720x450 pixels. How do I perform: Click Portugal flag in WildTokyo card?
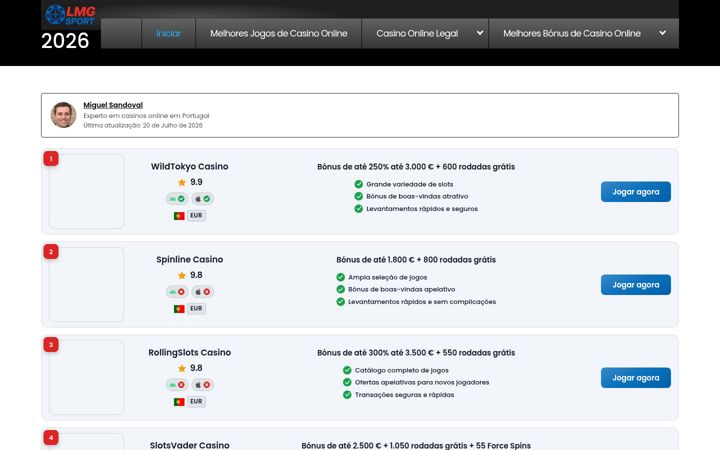point(179,216)
